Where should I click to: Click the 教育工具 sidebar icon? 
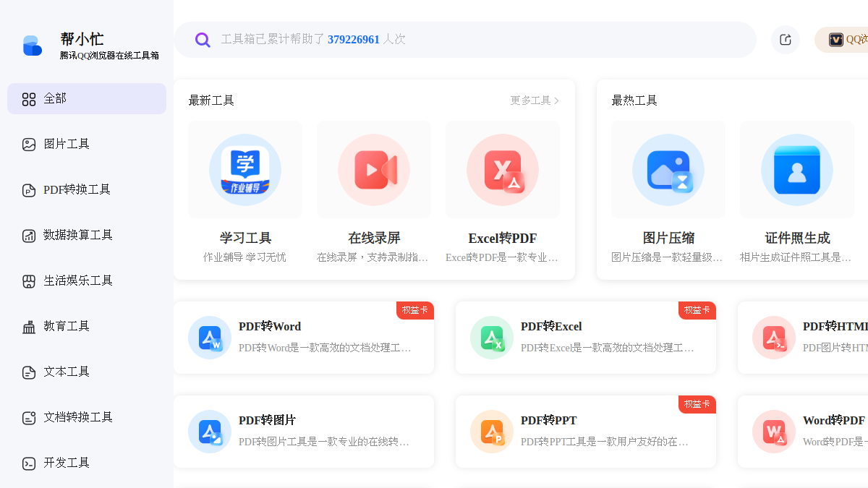(x=29, y=327)
